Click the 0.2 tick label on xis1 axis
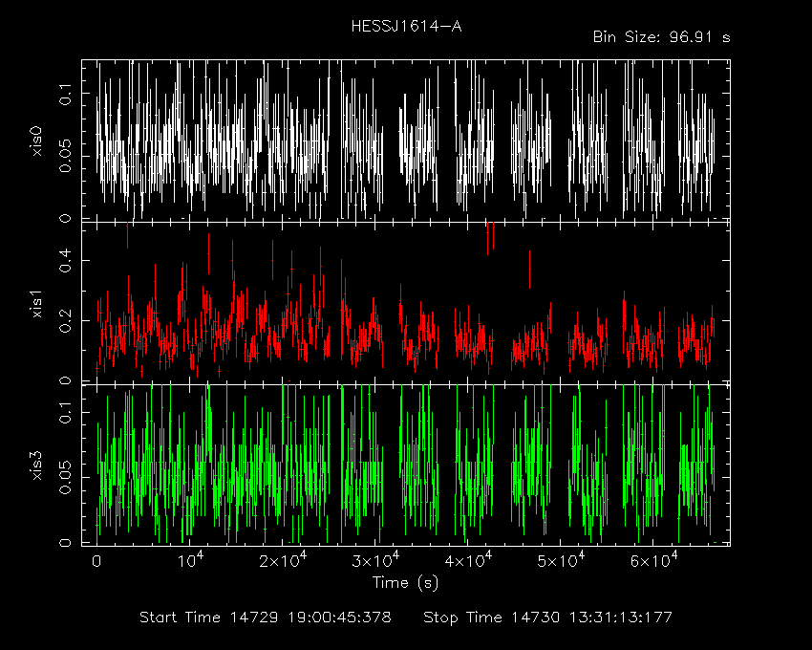Image resolution: width=812 pixels, height=650 pixels. click(x=65, y=321)
